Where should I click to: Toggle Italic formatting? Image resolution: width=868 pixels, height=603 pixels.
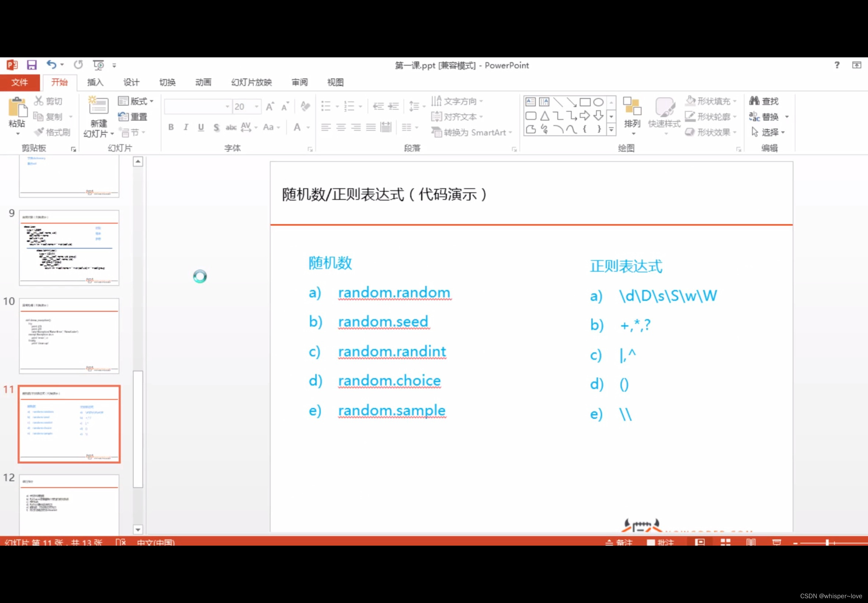coord(185,127)
